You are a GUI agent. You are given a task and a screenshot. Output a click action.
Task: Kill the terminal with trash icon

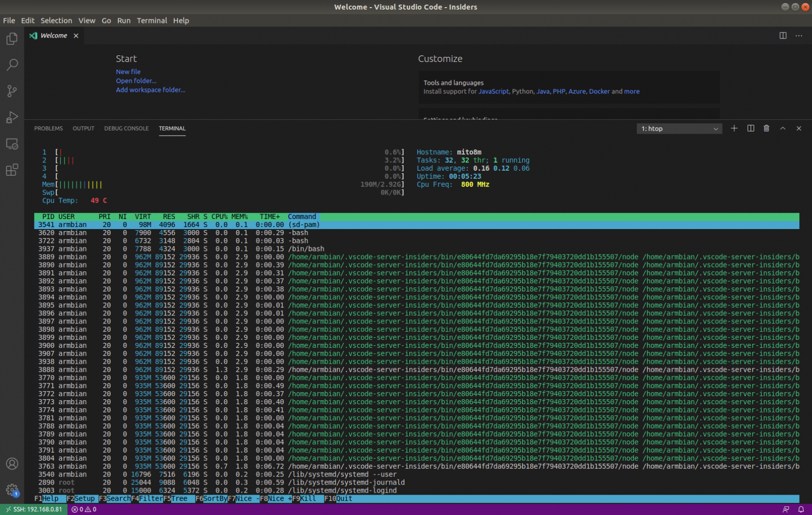(x=766, y=128)
